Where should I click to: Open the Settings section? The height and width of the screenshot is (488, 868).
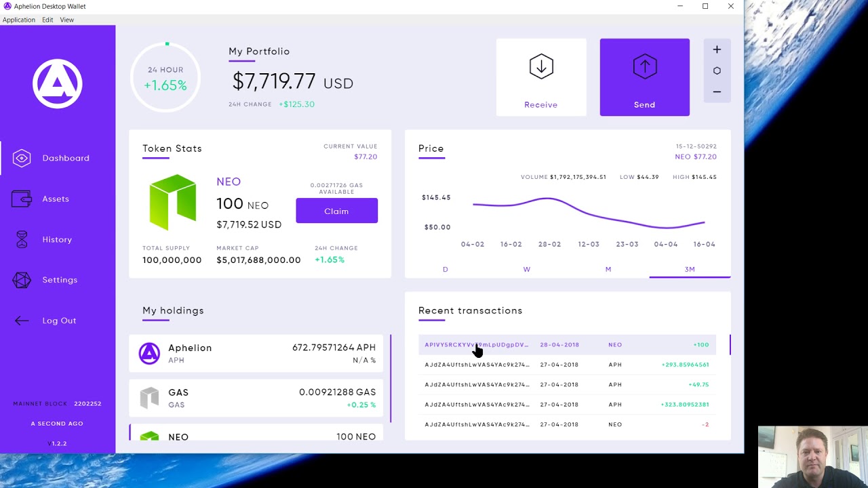tap(60, 280)
